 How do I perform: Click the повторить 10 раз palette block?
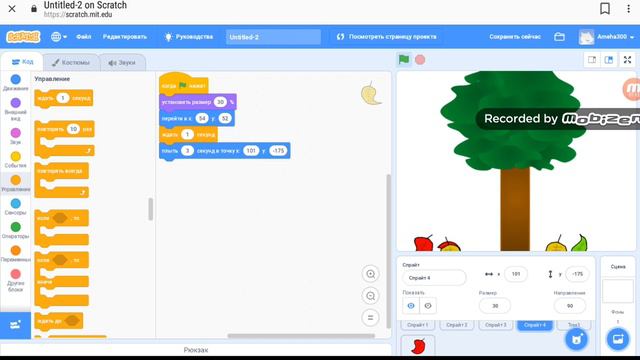point(64,139)
